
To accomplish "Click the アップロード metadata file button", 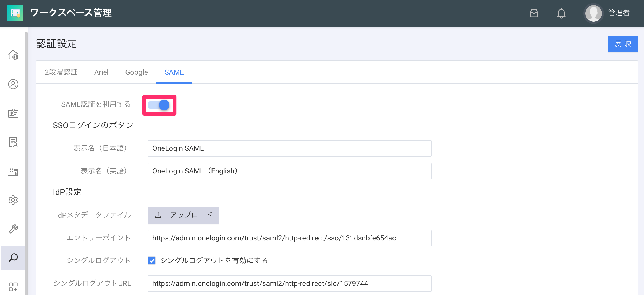I will pos(184,215).
